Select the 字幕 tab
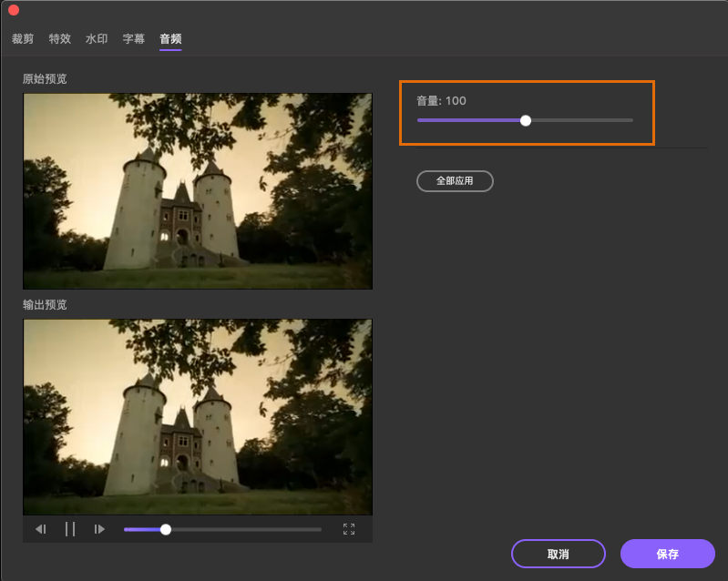This screenshot has height=581, width=728. click(x=134, y=39)
